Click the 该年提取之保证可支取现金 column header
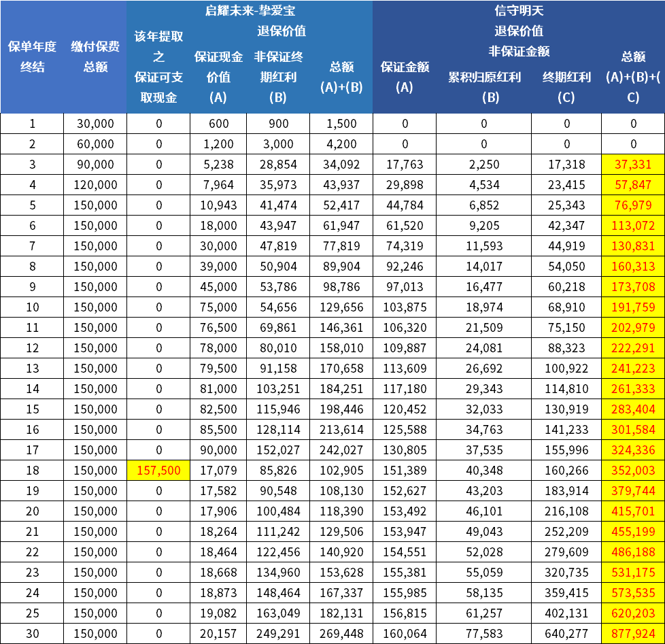Image resolution: width=665 pixels, height=644 pixels. [x=158, y=67]
